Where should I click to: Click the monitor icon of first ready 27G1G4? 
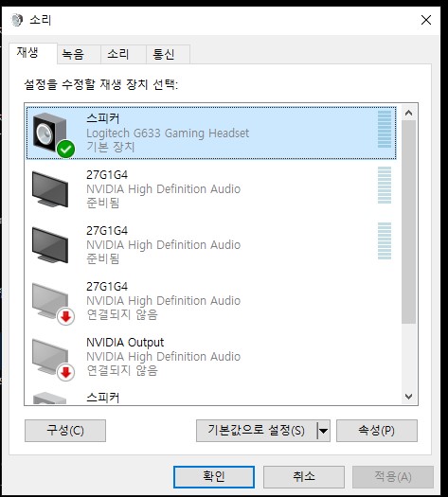coord(50,189)
